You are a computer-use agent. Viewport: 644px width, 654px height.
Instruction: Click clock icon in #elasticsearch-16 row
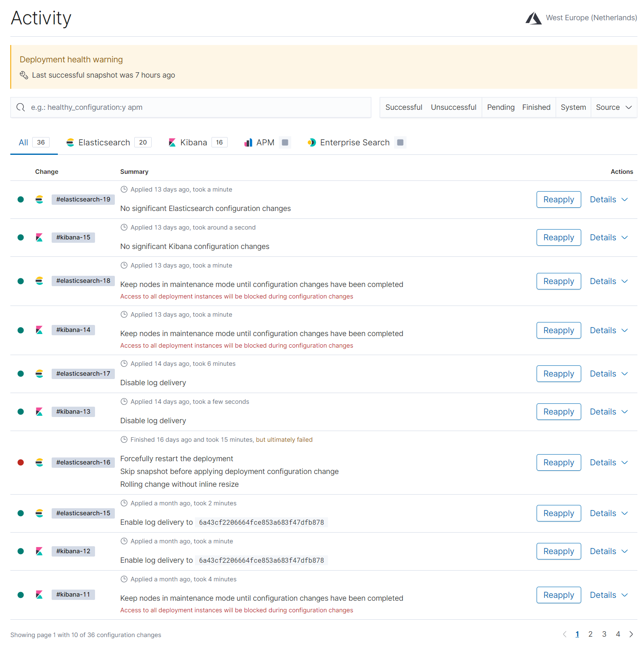(124, 439)
